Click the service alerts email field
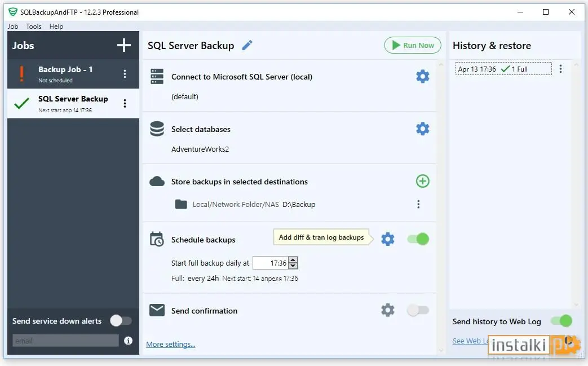Image resolution: width=588 pixels, height=366 pixels. pyautogui.click(x=65, y=341)
